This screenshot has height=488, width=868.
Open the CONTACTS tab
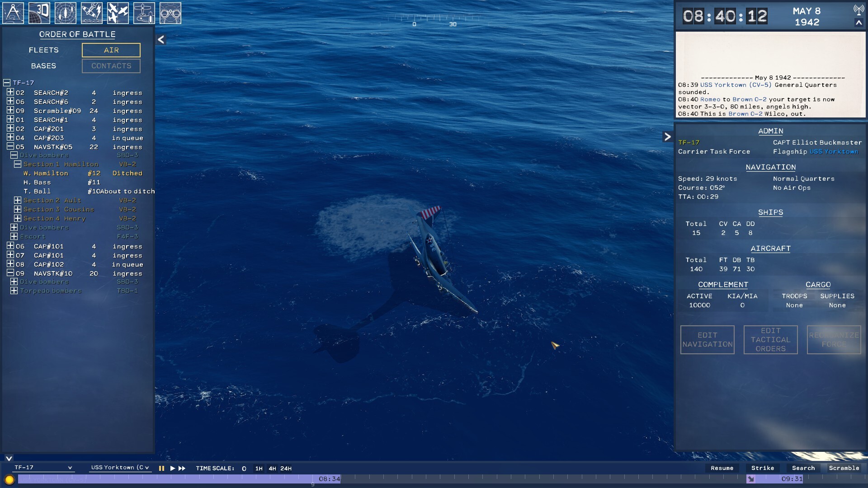tap(111, 66)
